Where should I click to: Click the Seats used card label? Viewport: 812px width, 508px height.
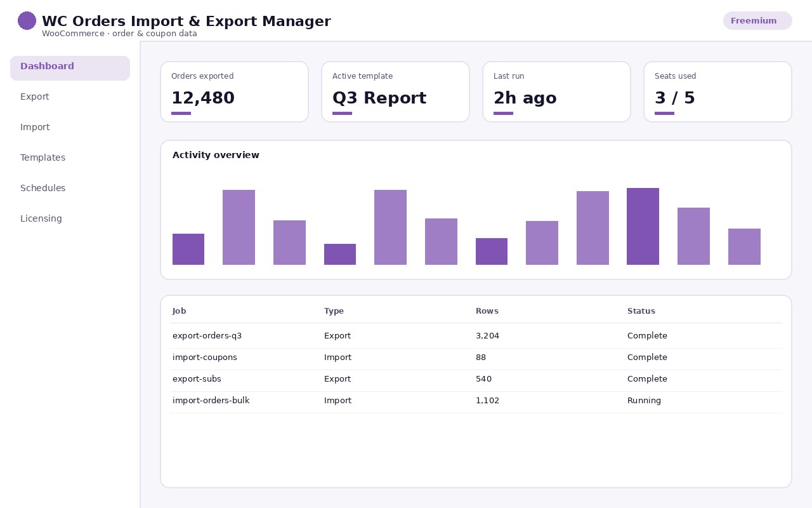676,76
